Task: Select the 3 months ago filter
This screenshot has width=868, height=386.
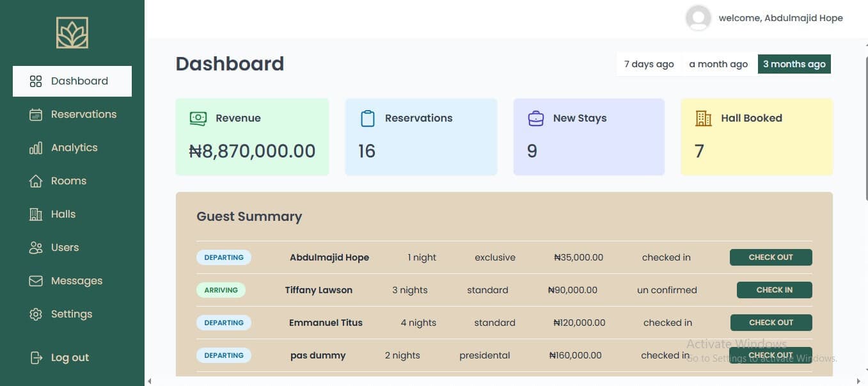Action: [x=794, y=63]
